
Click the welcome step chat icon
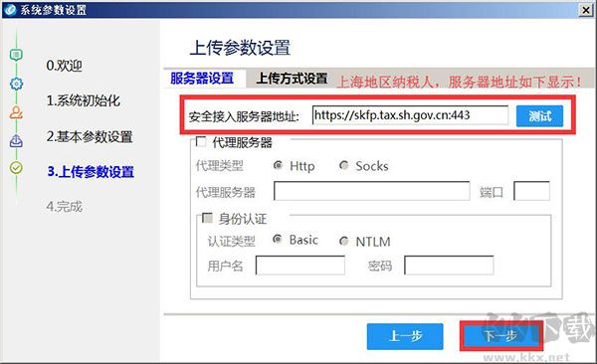pyautogui.click(x=16, y=56)
